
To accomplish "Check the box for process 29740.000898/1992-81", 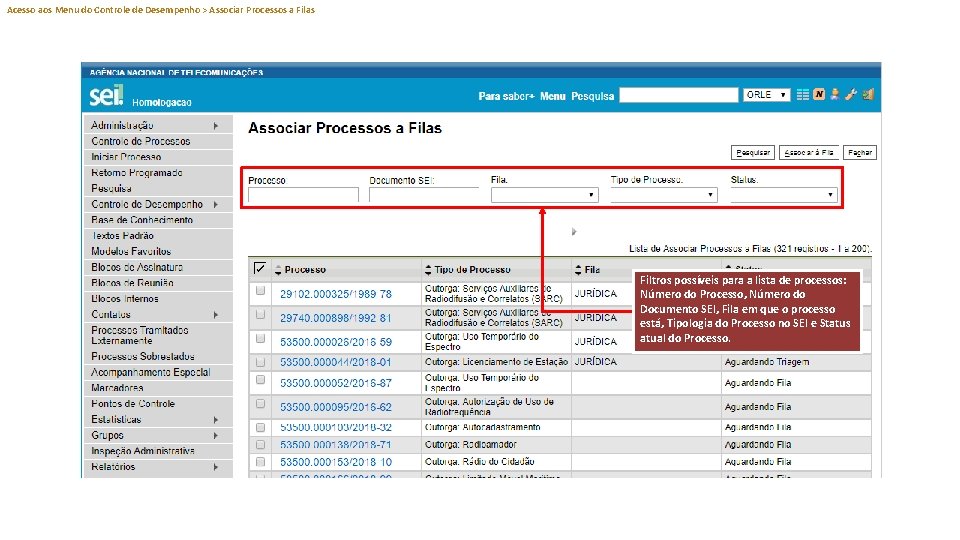I will tap(260, 314).
